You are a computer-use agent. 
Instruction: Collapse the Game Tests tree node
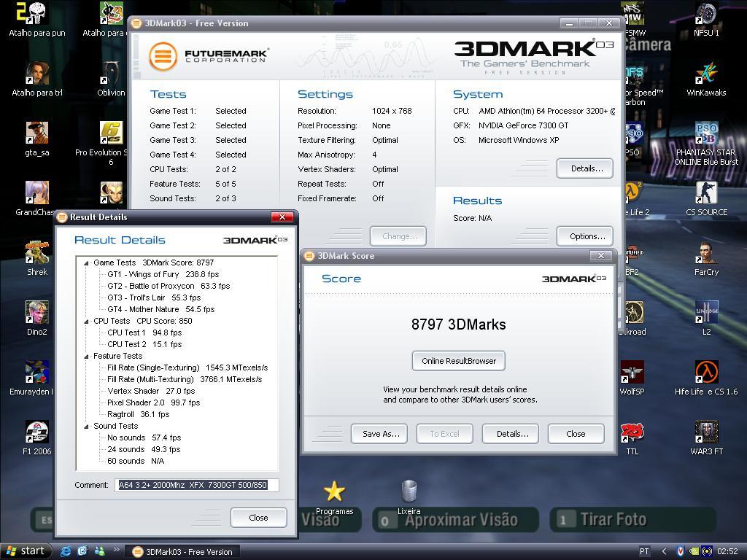coord(86,262)
